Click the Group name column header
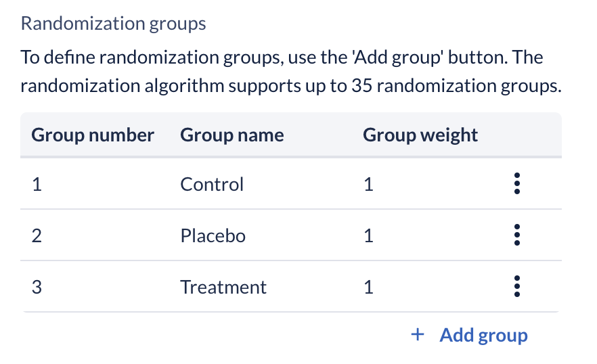Screen dimensions: 597x364 click(232, 135)
